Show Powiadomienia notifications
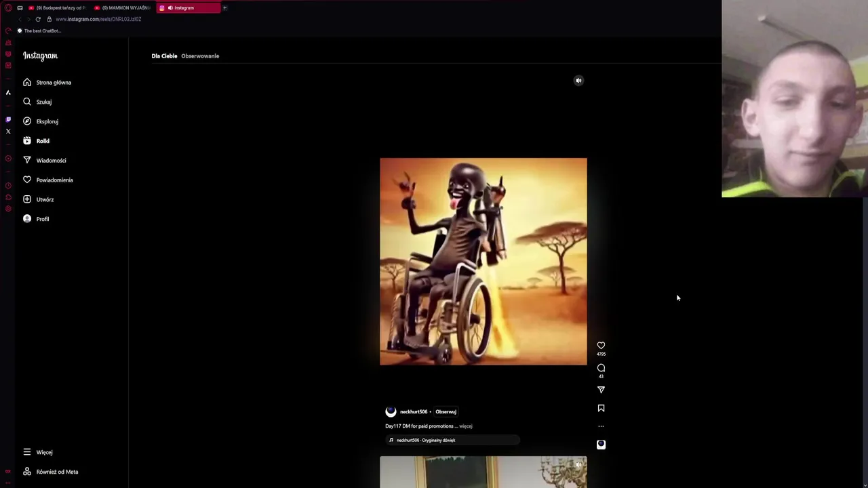This screenshot has height=488, width=868. [47, 180]
